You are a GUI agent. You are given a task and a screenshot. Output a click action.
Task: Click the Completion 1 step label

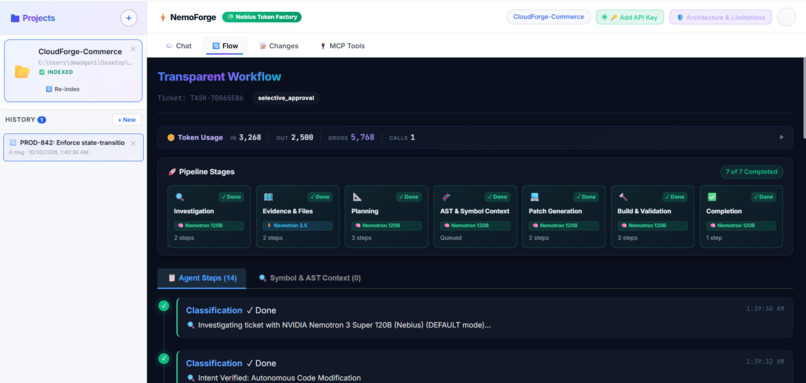714,238
